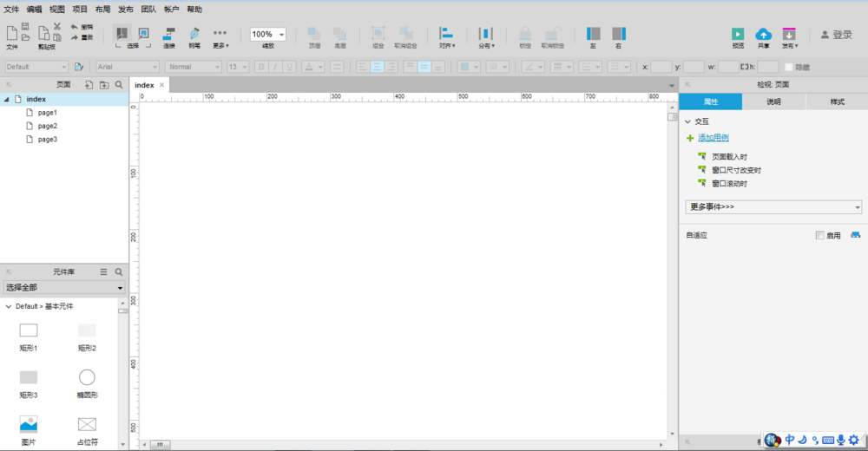Open the More (更多) tools dropdown
868x451 pixels.
tap(220, 37)
